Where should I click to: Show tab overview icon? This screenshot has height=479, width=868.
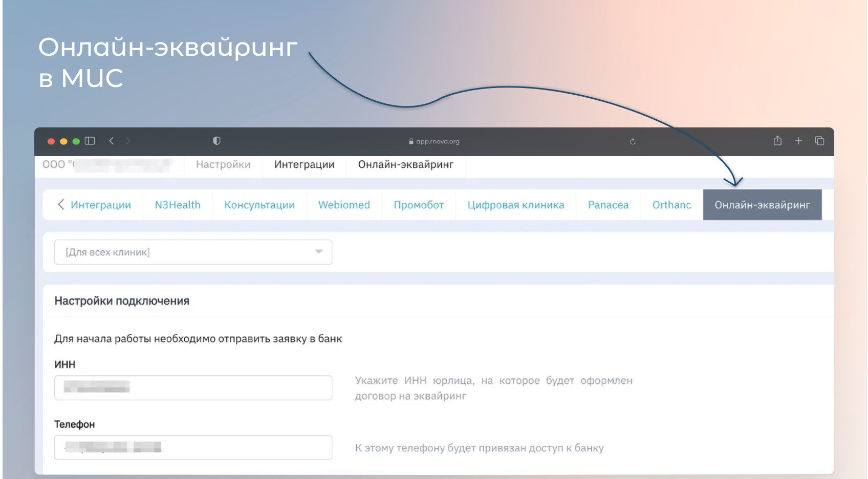pos(819,141)
